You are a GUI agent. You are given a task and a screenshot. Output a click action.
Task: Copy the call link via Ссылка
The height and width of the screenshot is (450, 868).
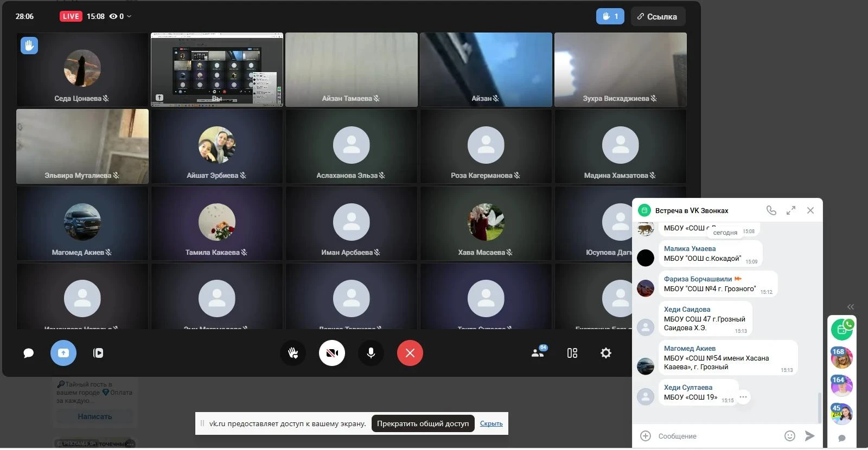[x=657, y=16]
